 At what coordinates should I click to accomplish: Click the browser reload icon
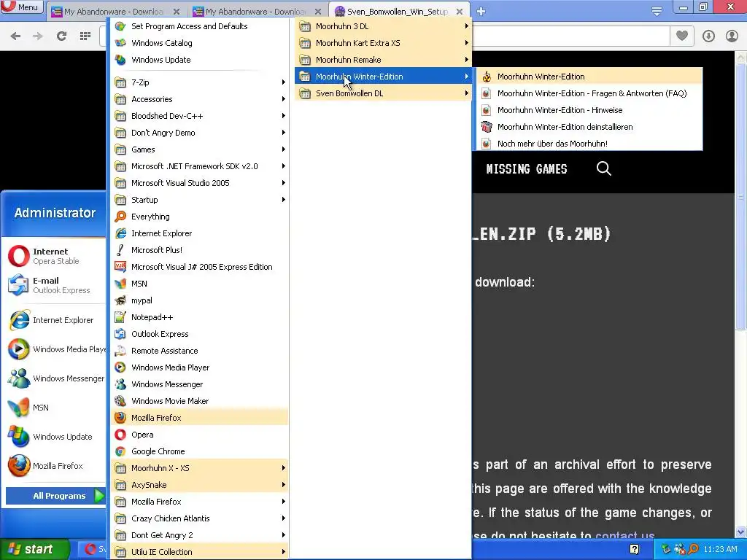(61, 36)
